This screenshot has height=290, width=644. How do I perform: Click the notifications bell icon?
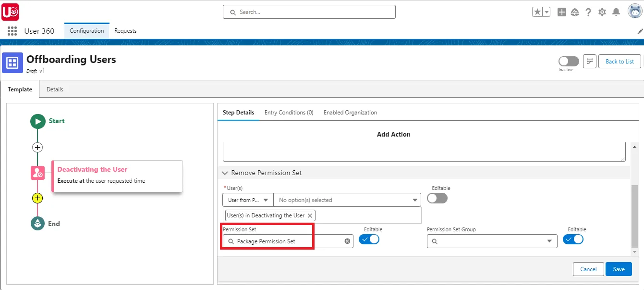617,12
